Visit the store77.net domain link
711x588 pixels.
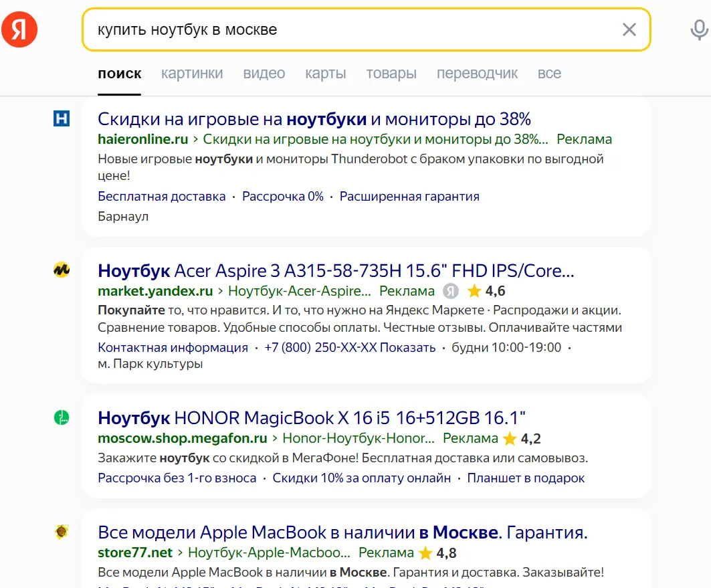point(135,553)
